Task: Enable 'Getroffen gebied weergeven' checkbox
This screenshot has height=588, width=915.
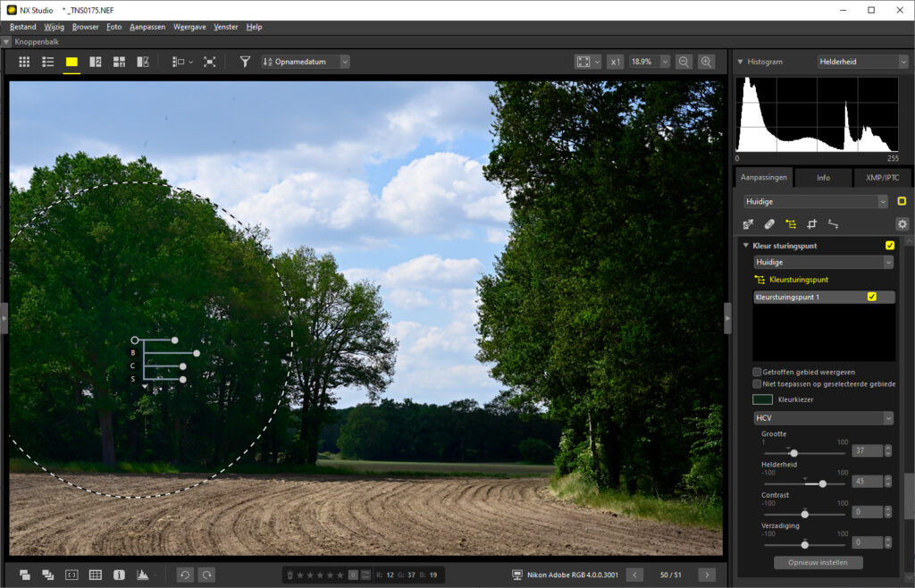Action: click(757, 372)
